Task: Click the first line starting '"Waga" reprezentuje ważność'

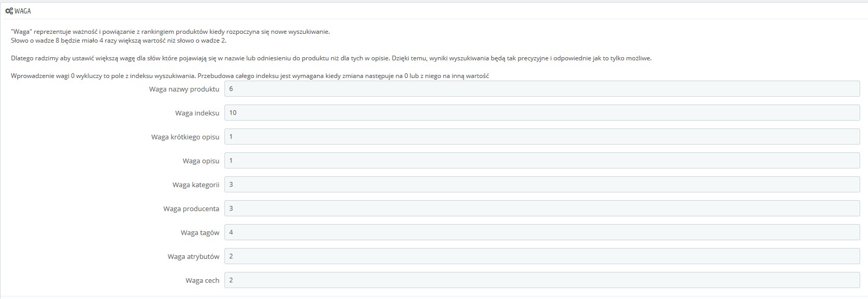Action: (170, 32)
